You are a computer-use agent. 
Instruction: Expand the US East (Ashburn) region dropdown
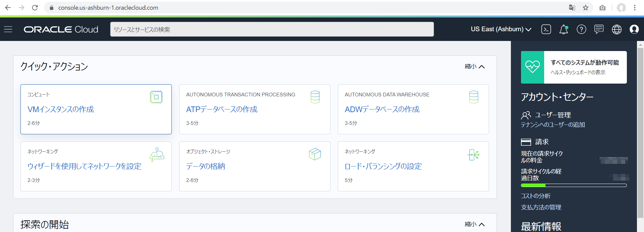point(501,29)
